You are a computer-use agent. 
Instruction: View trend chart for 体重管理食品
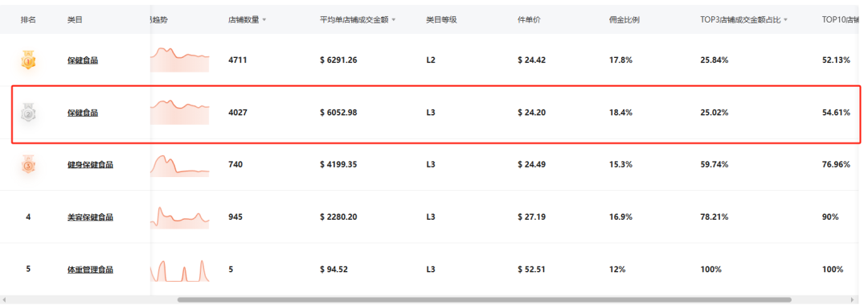pos(180,270)
